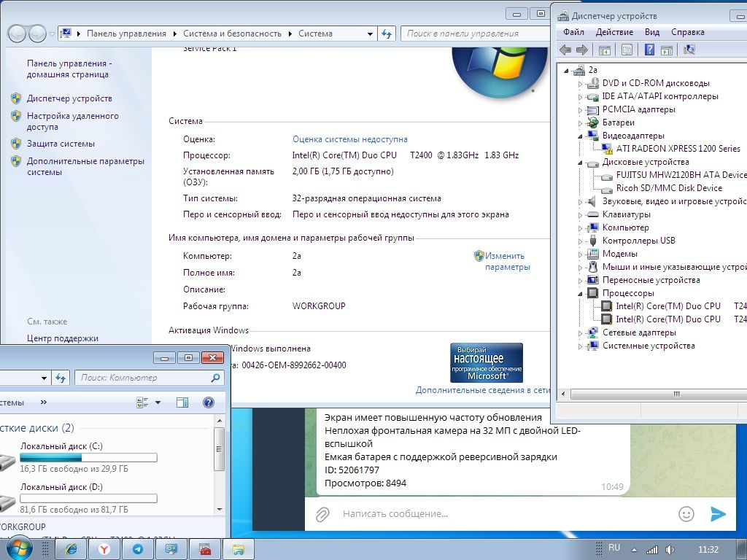
Task: Click the Device Manager help icon
Action: pyautogui.click(x=649, y=50)
